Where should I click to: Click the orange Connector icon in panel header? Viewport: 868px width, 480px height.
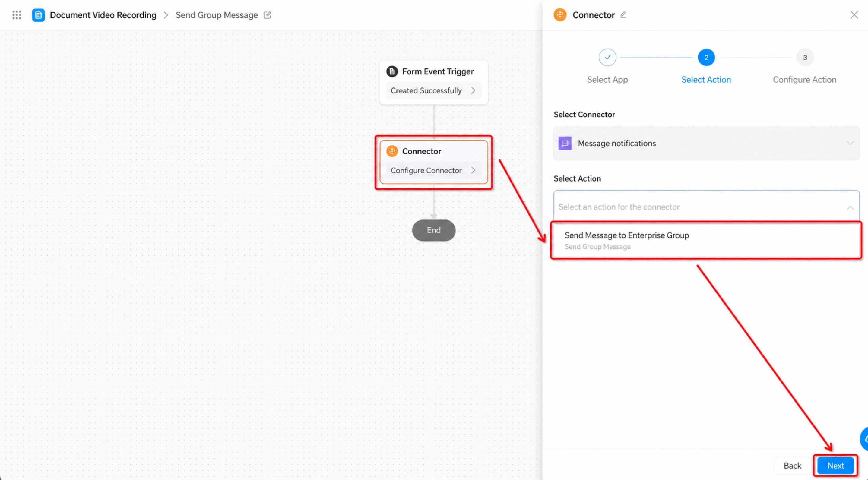coord(560,15)
